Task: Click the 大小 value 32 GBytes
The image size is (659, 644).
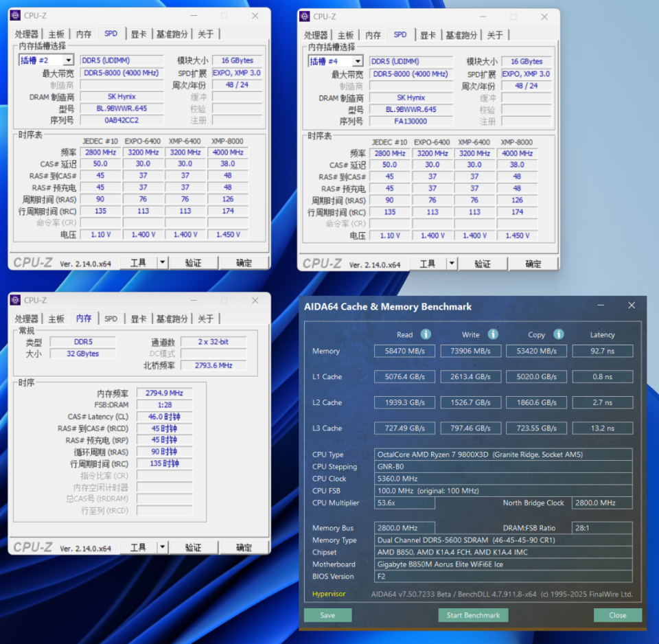Action: 83,354
